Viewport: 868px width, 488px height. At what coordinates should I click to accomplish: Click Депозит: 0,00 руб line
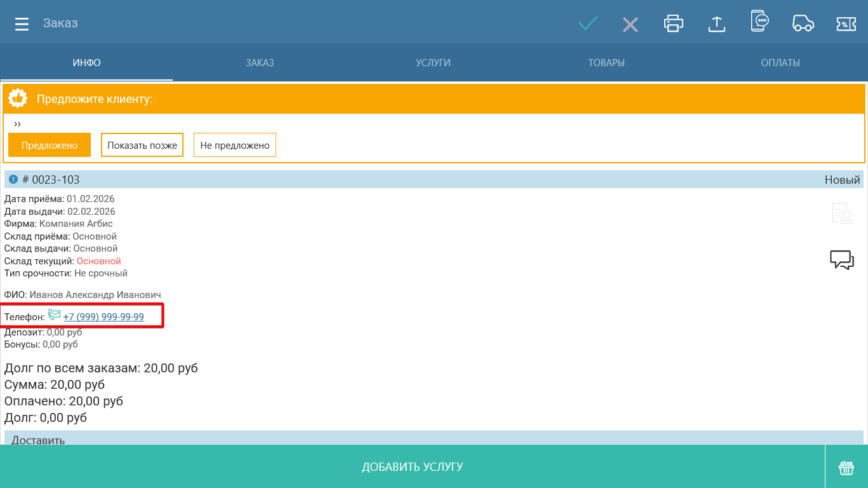point(43,332)
